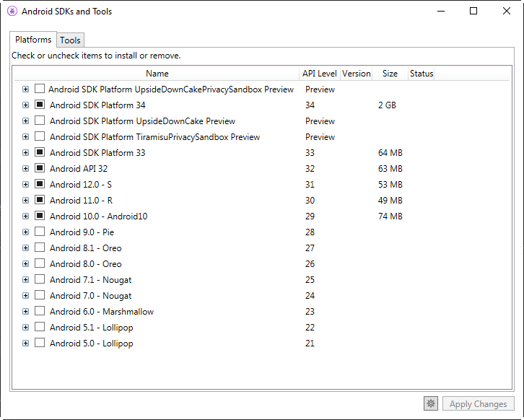Screen dimensions: 524x420
Task: Uncheck Android SDK Platform 34 checkbox
Action: tap(40, 105)
